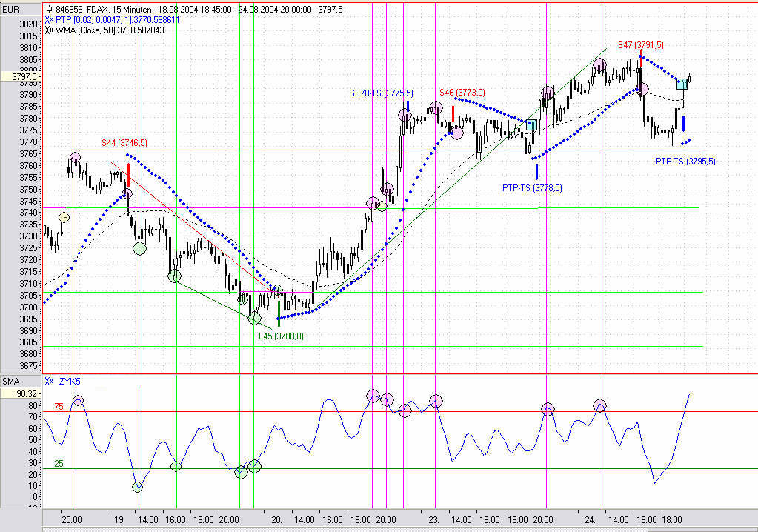Select the PTP [0.02, 0.0047, 1] indicator label
The image size is (758, 532).
pyautogui.click(x=118, y=20)
